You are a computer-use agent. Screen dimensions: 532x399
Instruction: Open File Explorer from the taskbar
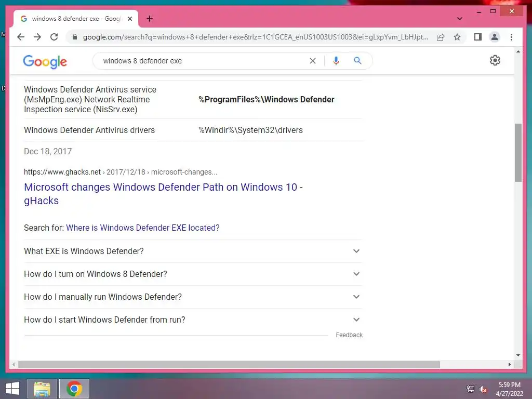point(42,389)
